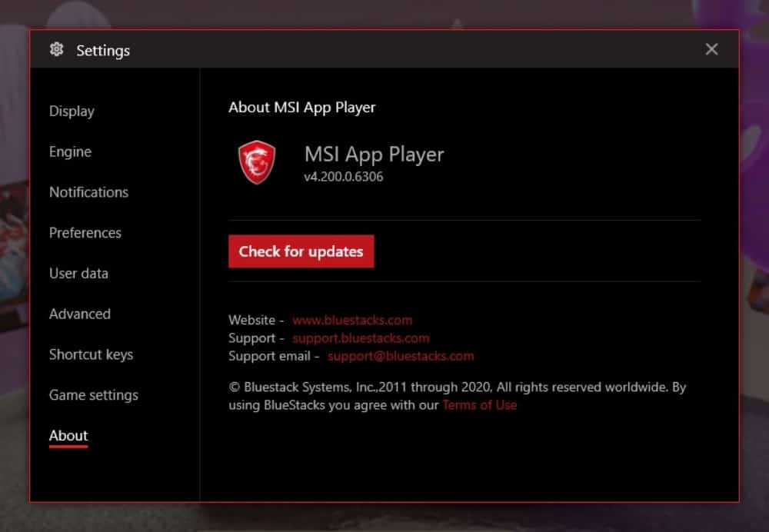This screenshot has width=769, height=532.
Task: Click the About tab in the sidebar
Action: [x=68, y=436]
